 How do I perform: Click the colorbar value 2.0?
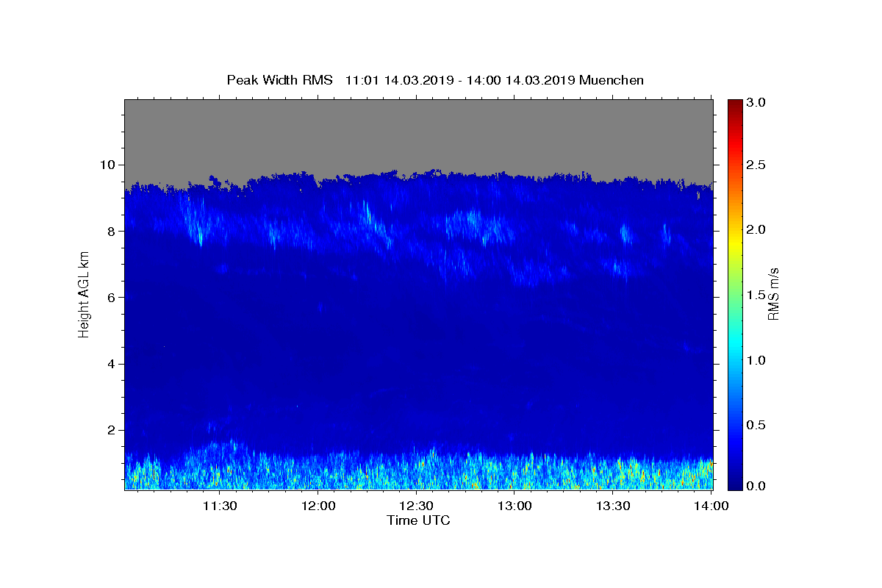(757, 229)
